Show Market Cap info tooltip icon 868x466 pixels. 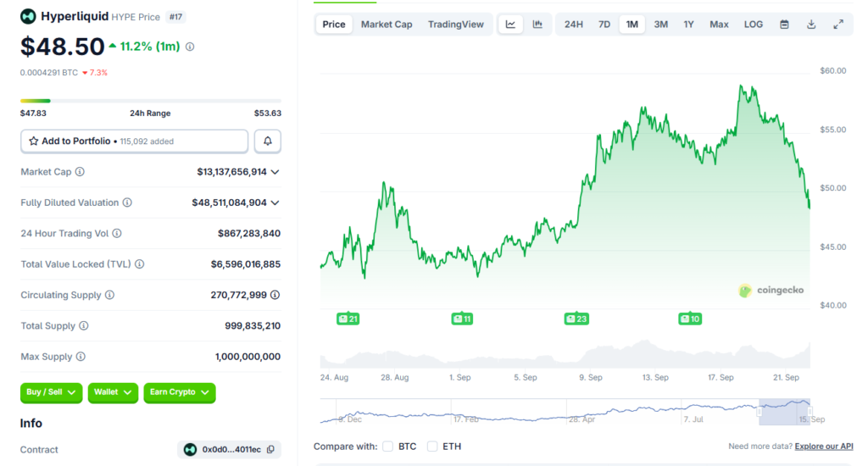(x=80, y=171)
